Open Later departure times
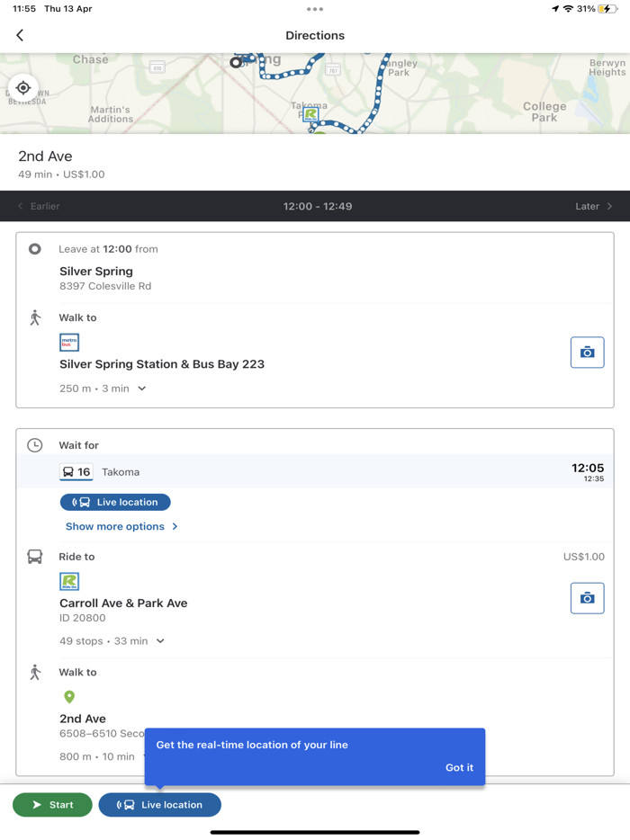This screenshot has width=630, height=840. [594, 206]
